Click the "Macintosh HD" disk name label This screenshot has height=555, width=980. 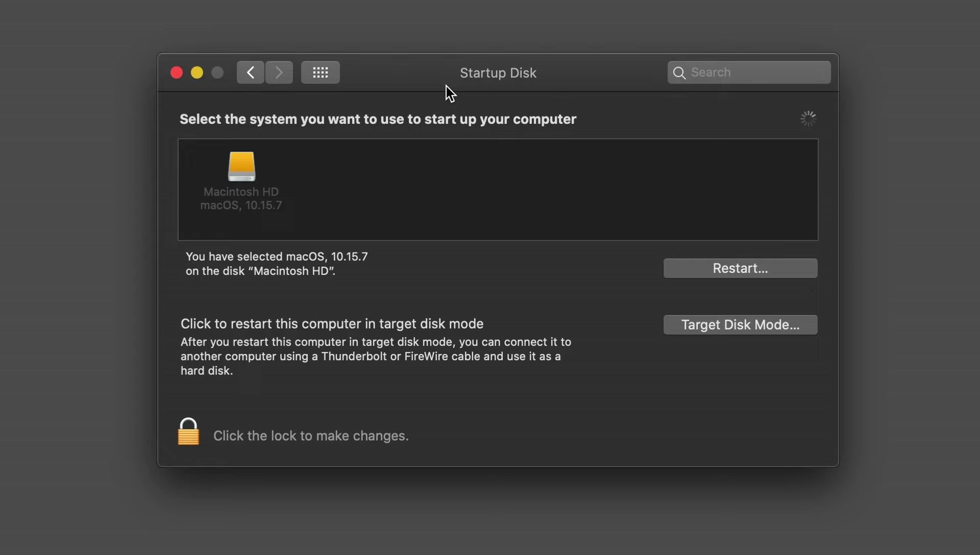coord(241,192)
